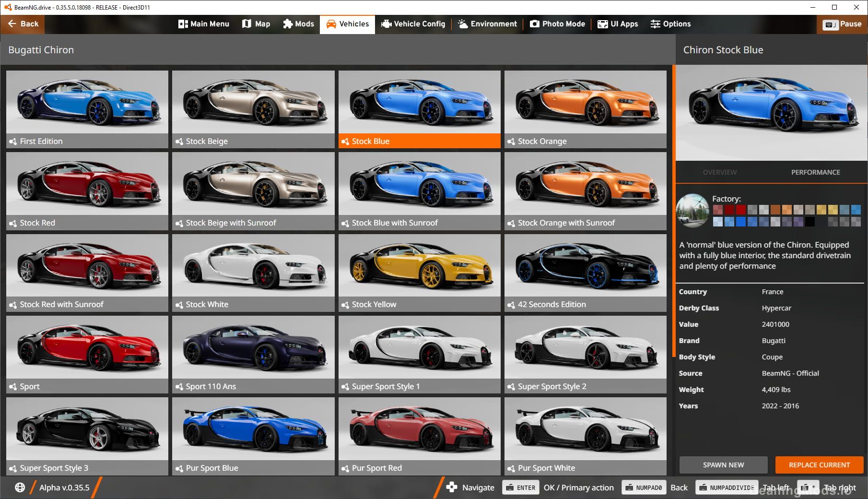Click config icon beside Stock White

click(179, 305)
